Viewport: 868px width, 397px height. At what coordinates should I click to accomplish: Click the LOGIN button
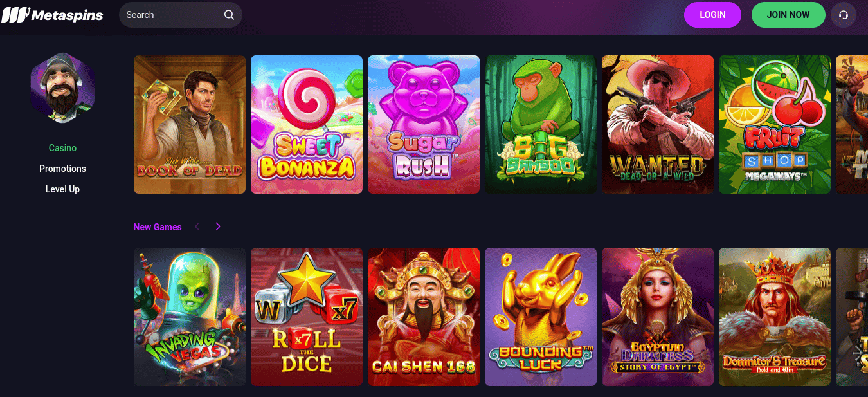tap(712, 15)
